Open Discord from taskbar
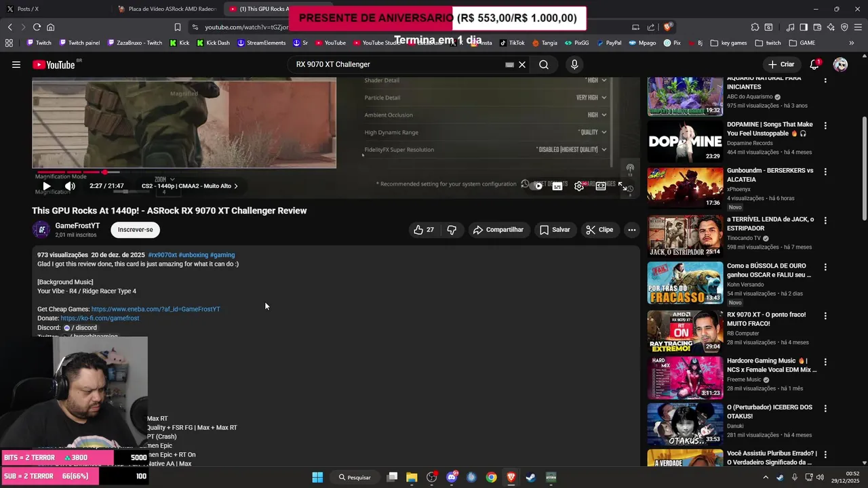Screen dimensions: 868x488 (452, 477)
